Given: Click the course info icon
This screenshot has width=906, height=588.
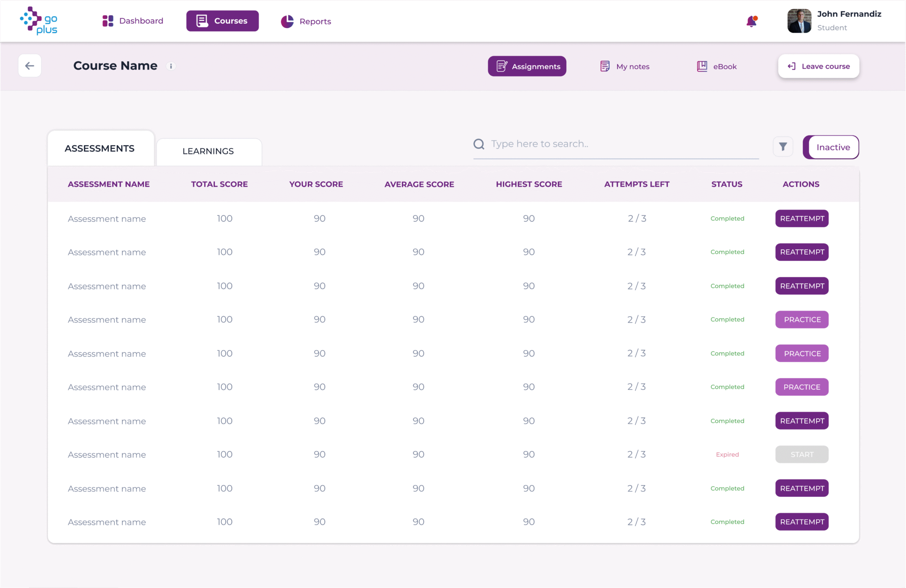Looking at the screenshot, I should click(171, 66).
